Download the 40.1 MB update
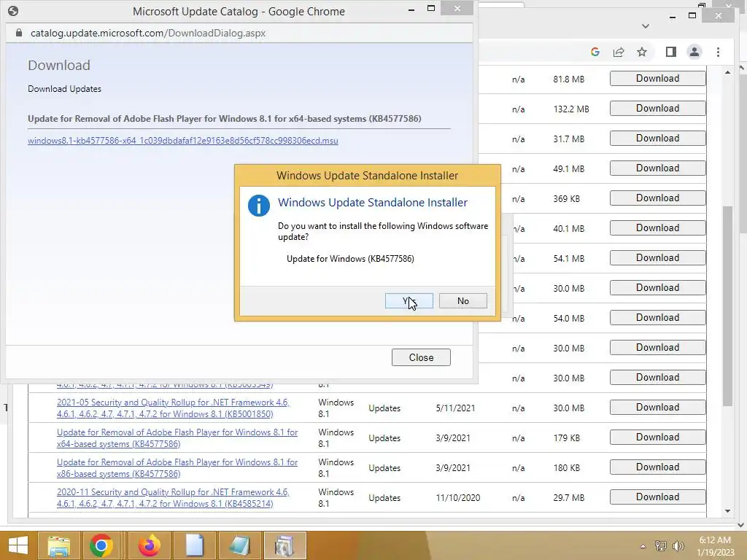The image size is (747, 560). point(657,228)
